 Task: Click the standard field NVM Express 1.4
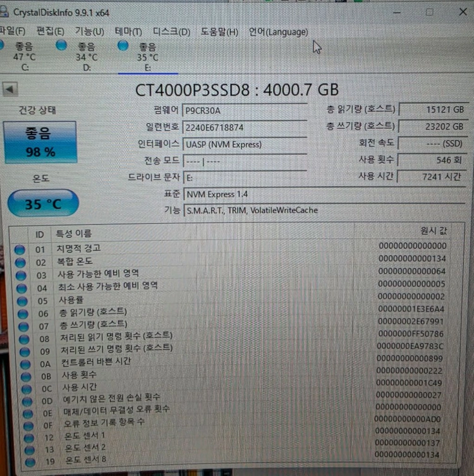pyautogui.click(x=324, y=194)
